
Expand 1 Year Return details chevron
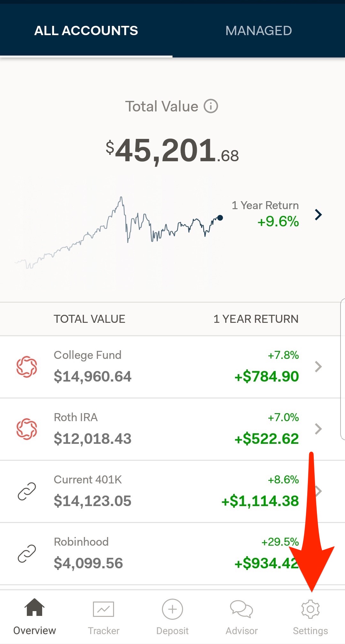tap(318, 215)
